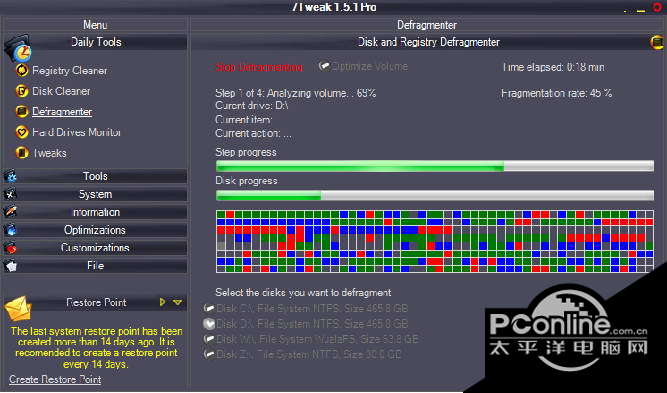This screenshot has height=393, width=667.
Task: Toggle the Optimize Volume checkbox
Action: coord(325,66)
